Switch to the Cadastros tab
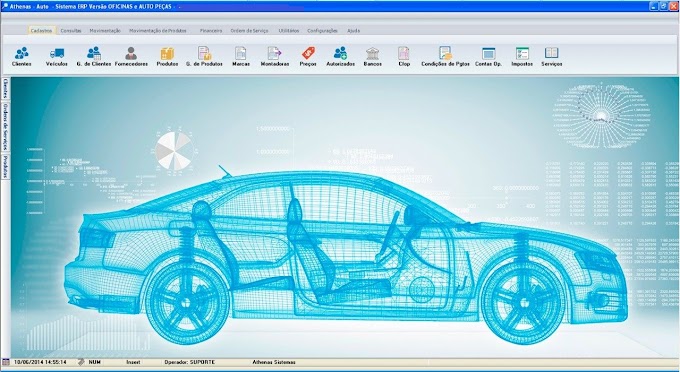 click(42, 31)
